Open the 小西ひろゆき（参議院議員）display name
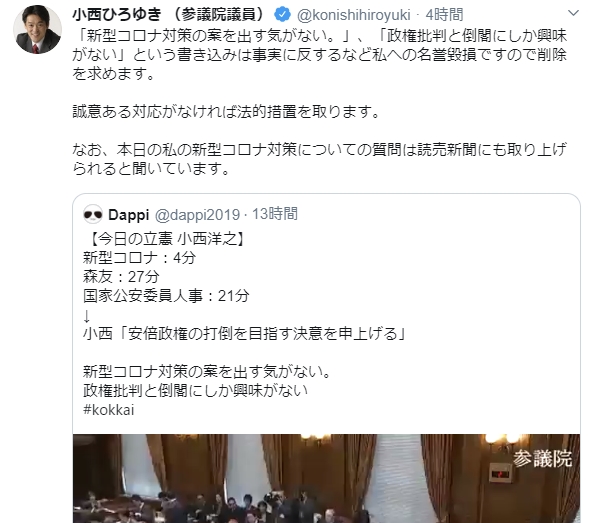Screen dimensions: 589x523 (x=171, y=15)
